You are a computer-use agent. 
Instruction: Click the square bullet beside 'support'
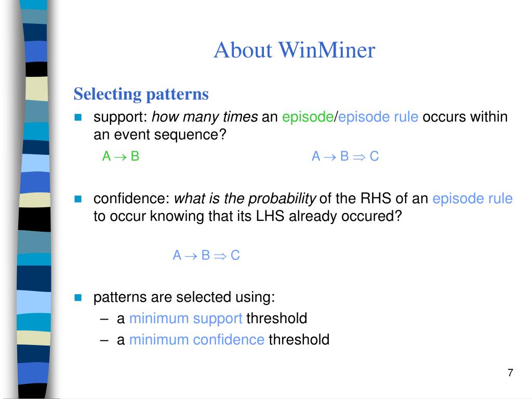click(78, 117)
